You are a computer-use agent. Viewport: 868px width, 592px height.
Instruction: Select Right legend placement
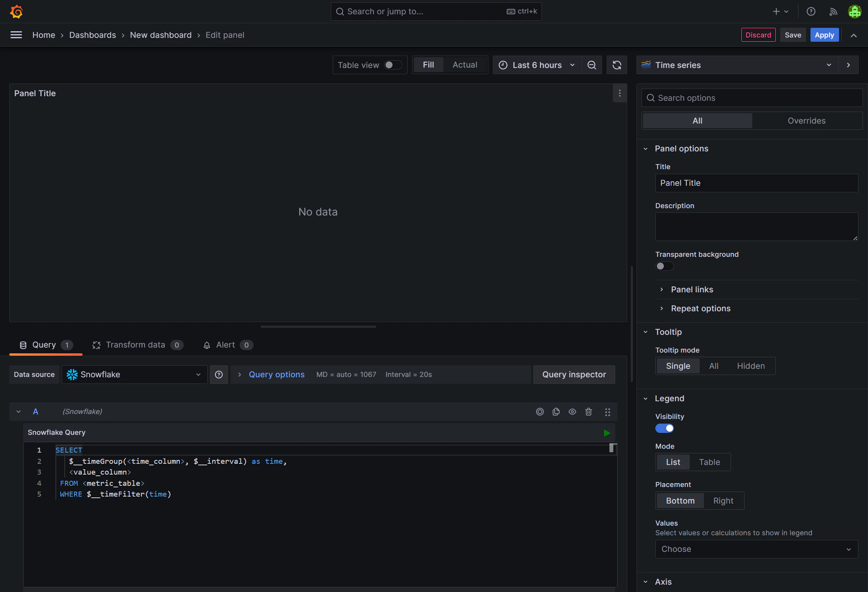pos(723,501)
